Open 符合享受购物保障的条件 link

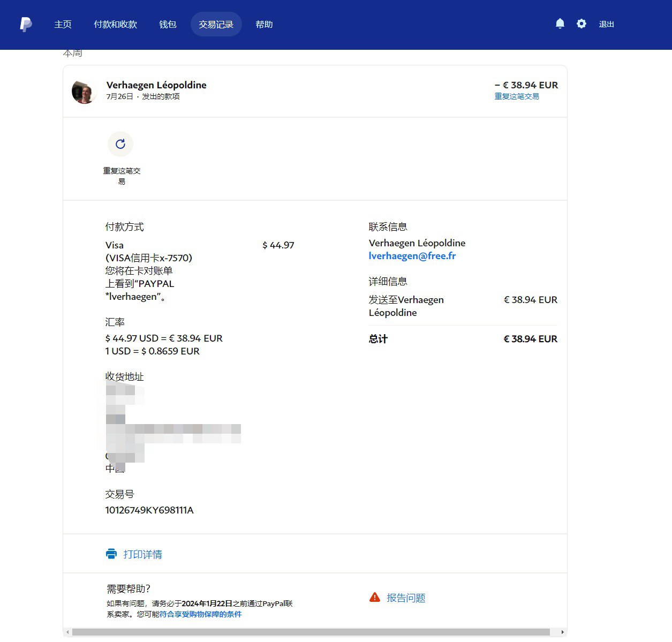tap(200, 615)
